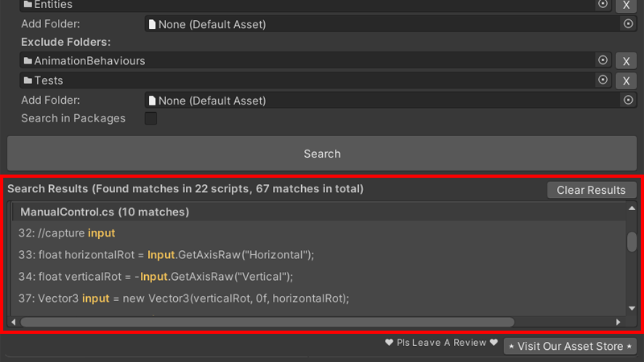Click the vertical scrollbar thumb in results
Viewport: 644px width, 362px height.
click(x=632, y=242)
